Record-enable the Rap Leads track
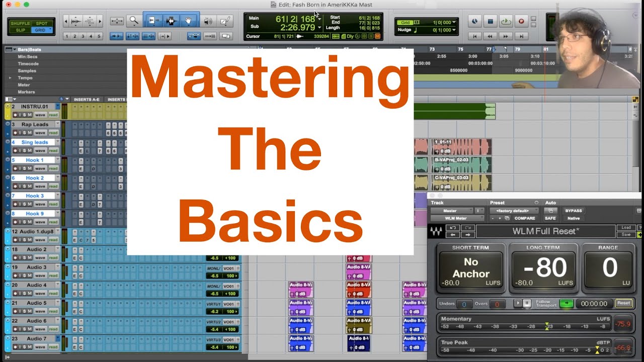The height and width of the screenshot is (362, 644). pos(15,133)
